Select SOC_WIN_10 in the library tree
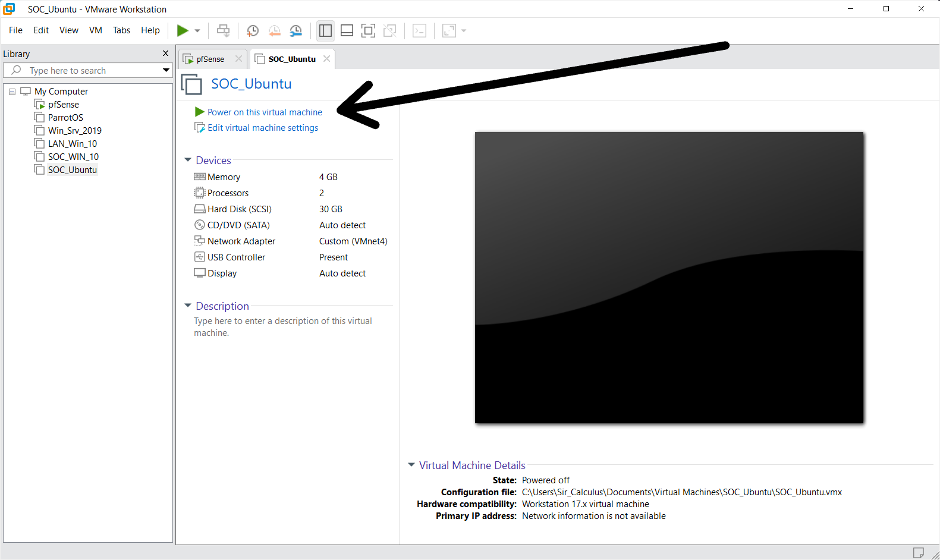Viewport: 940px width, 560px height. tap(73, 157)
